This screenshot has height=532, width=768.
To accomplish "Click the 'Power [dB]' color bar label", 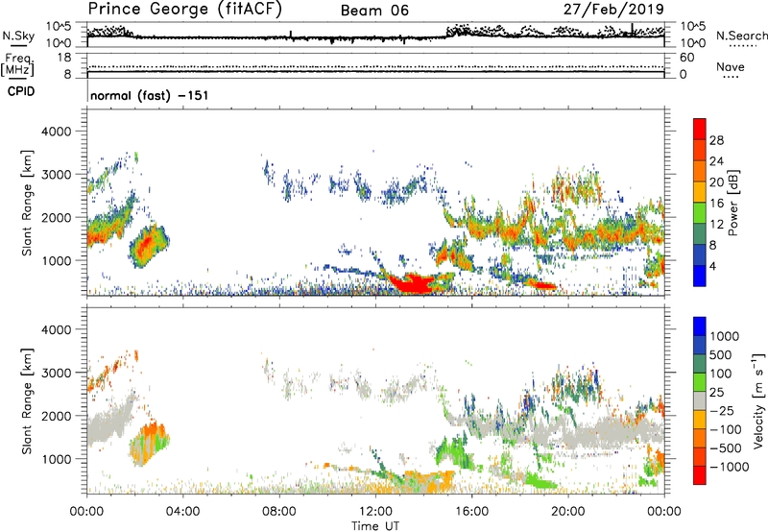I will (x=732, y=203).
